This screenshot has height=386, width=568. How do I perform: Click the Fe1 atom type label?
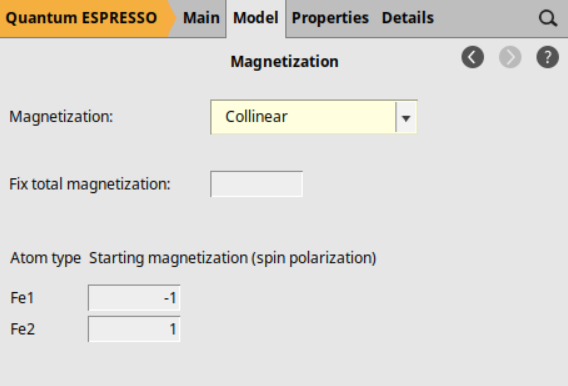click(x=22, y=298)
